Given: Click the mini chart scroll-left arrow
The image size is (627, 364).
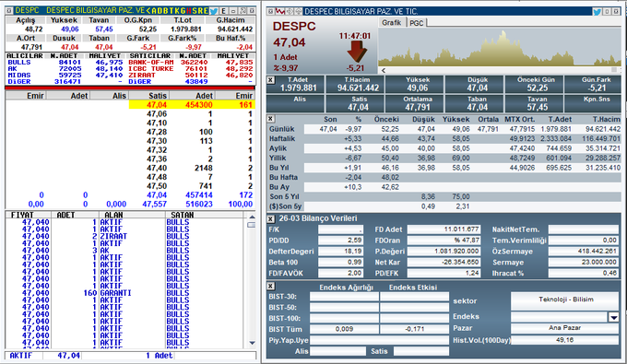Looking at the screenshot, I should click(384, 70).
